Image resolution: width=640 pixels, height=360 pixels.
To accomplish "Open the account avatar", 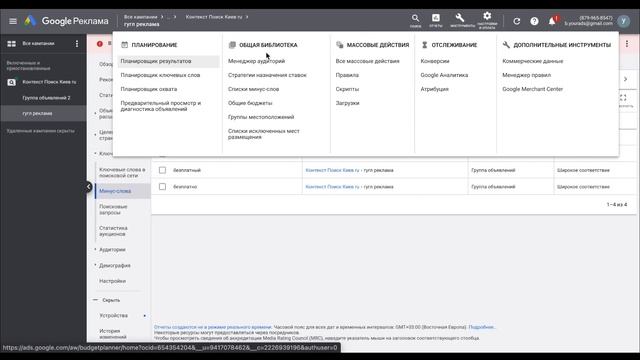I will click(x=623, y=21).
